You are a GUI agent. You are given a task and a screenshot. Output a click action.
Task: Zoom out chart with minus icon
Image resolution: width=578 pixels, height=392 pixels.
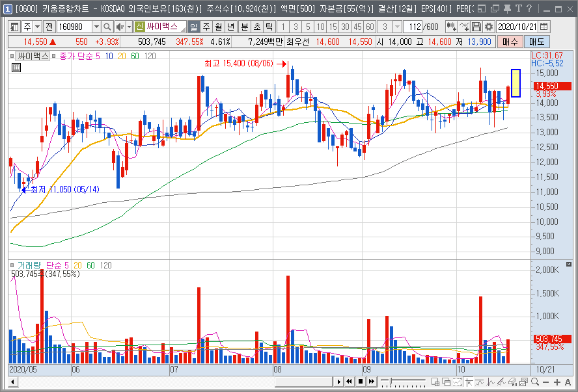[x=546, y=382]
